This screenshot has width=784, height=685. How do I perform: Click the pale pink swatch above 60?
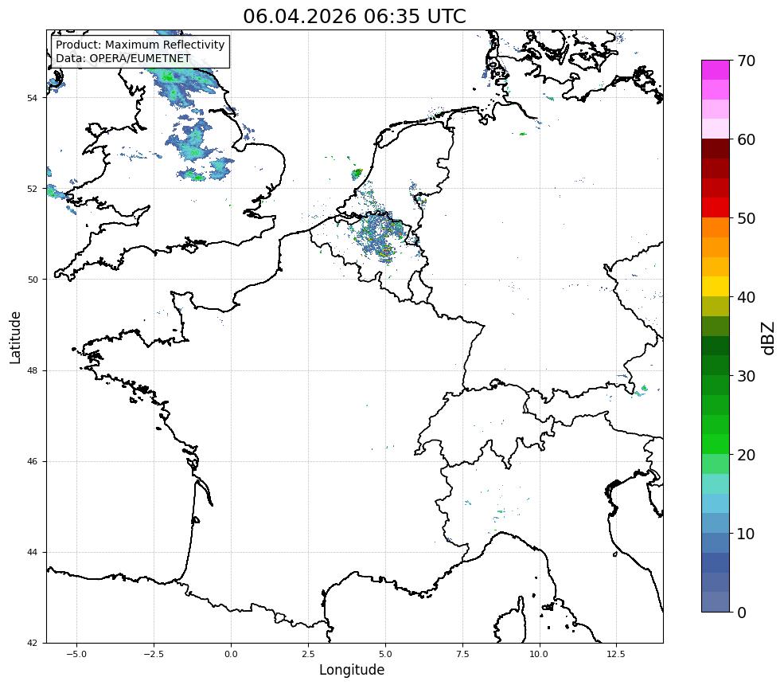716,129
